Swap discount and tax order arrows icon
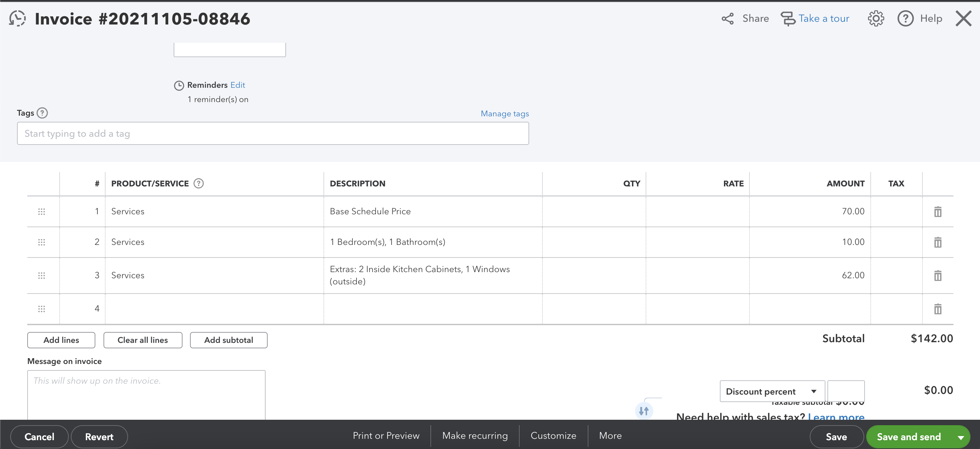 644,411
